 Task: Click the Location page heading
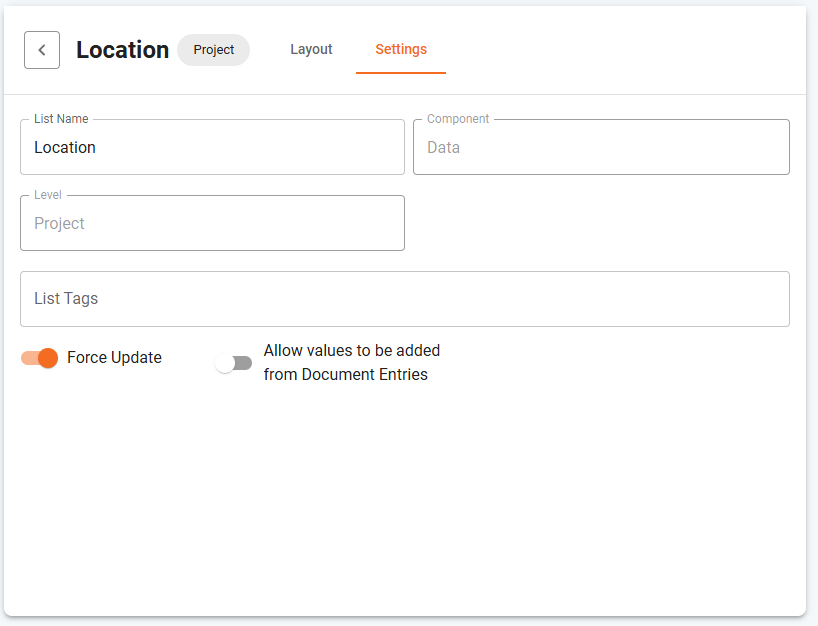[x=123, y=50]
